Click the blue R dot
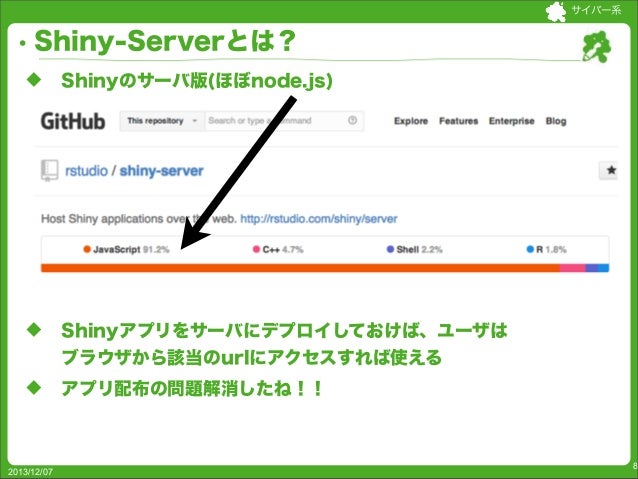The height and width of the screenshot is (479, 638). [x=530, y=249]
